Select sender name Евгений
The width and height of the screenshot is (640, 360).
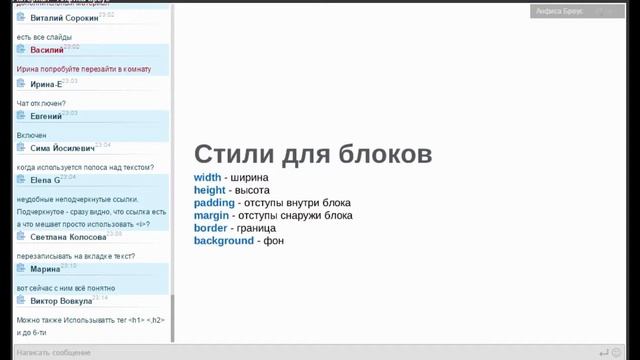click(46, 116)
